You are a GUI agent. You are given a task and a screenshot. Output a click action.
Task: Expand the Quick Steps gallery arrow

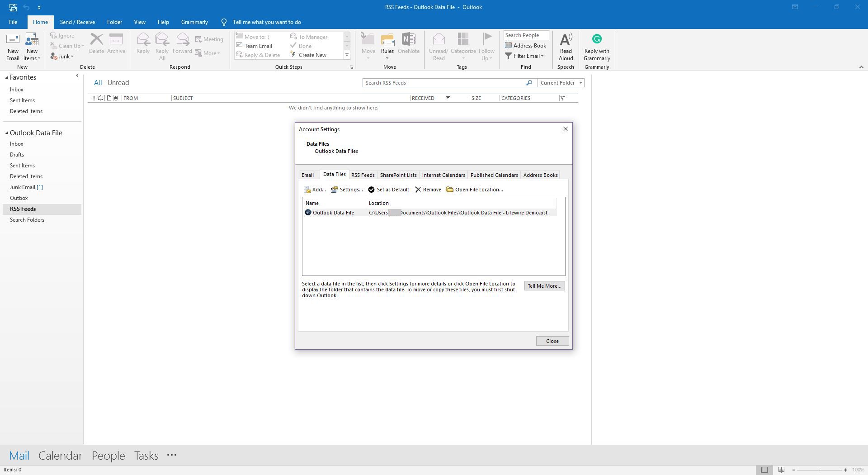(347, 55)
